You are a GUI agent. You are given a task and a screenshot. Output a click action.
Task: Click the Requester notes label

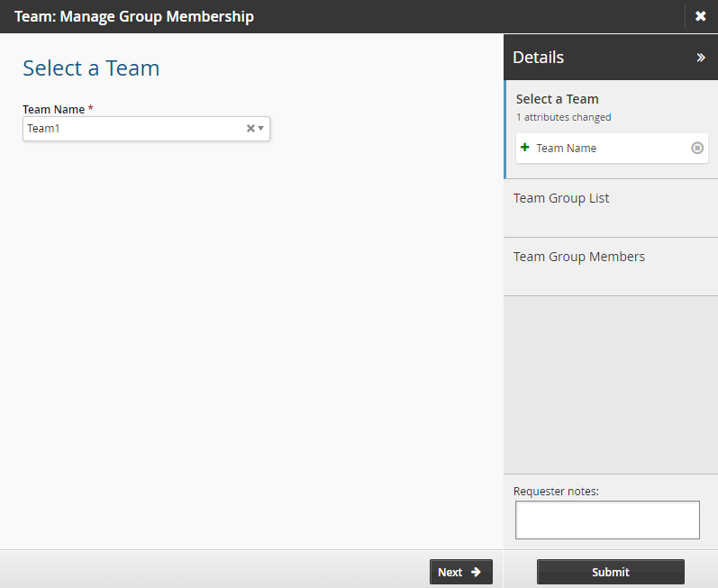coord(556,491)
